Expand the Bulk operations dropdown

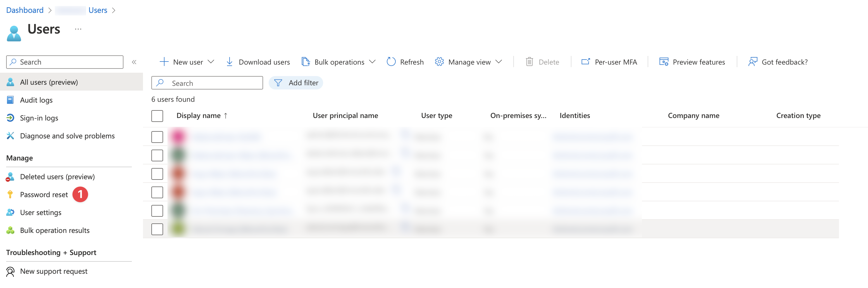pos(372,62)
